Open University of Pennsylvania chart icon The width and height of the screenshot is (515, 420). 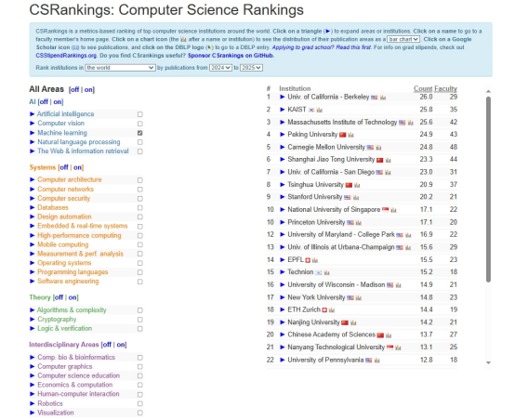coord(376,361)
